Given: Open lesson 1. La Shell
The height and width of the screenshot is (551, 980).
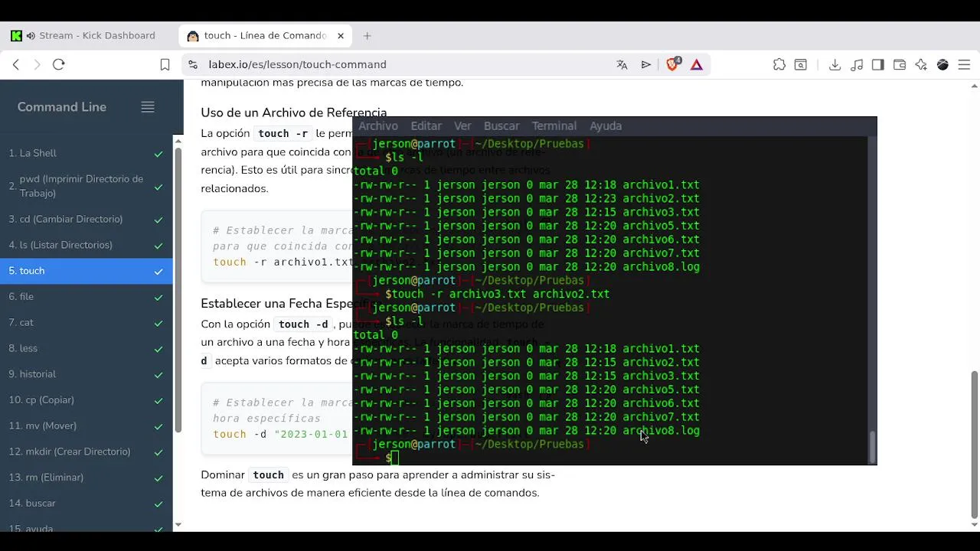Looking at the screenshot, I should (x=87, y=154).
